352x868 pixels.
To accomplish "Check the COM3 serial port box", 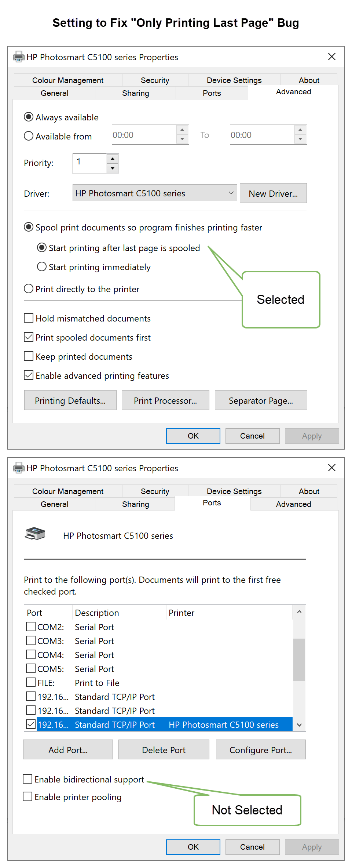I will [x=31, y=640].
